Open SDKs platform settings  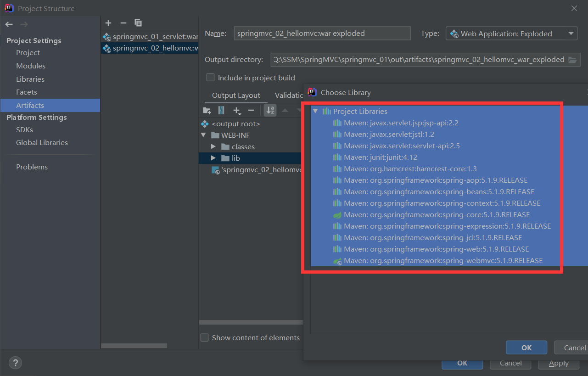24,129
